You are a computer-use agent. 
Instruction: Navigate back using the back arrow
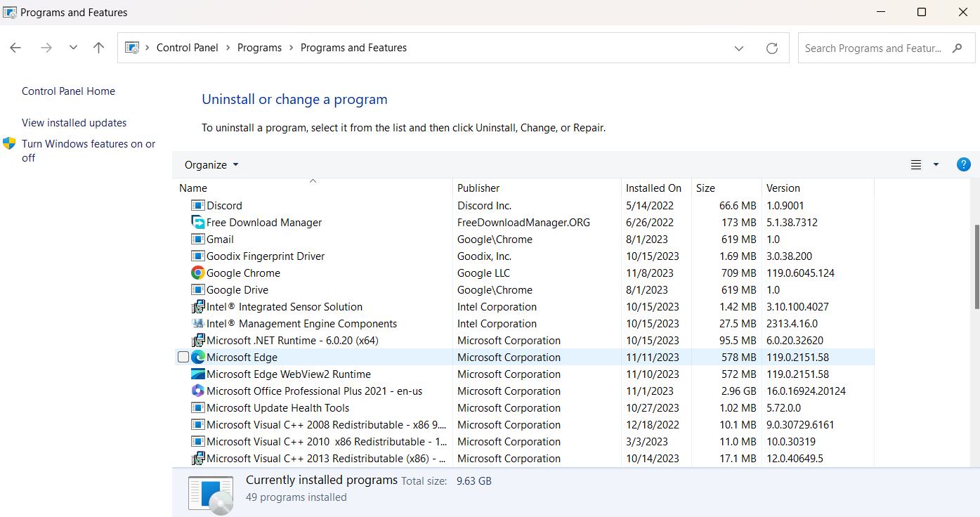tap(15, 48)
